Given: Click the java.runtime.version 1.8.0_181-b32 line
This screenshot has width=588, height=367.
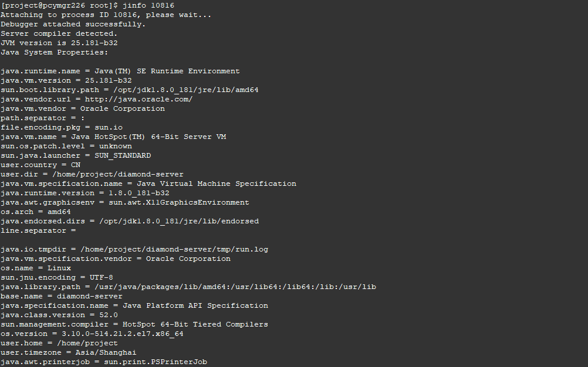Looking at the screenshot, I should pos(85,193).
